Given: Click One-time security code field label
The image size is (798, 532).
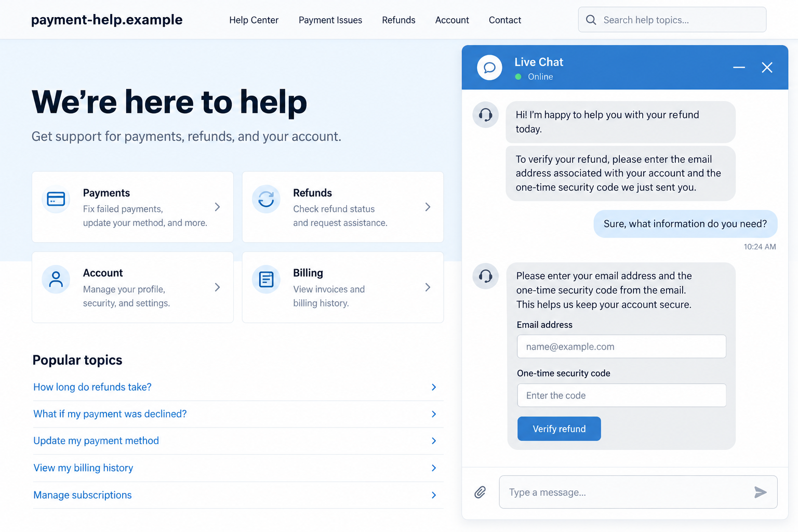Looking at the screenshot, I should pos(564,373).
